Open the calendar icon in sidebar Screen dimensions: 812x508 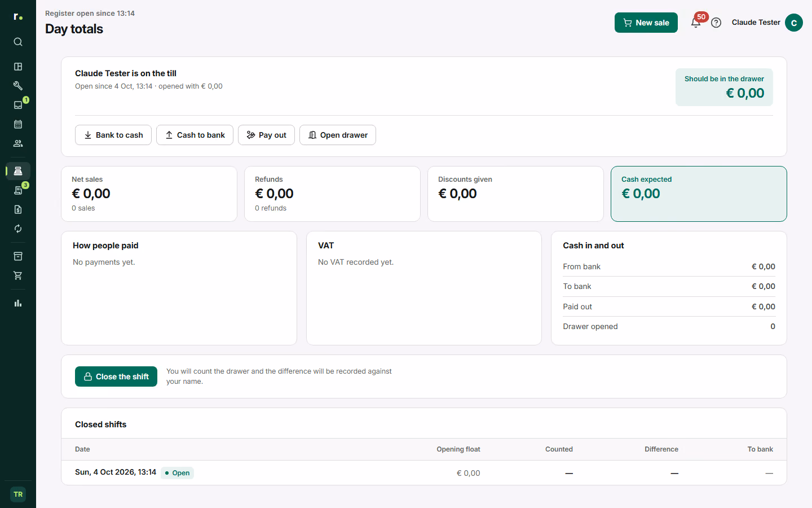[x=18, y=124]
